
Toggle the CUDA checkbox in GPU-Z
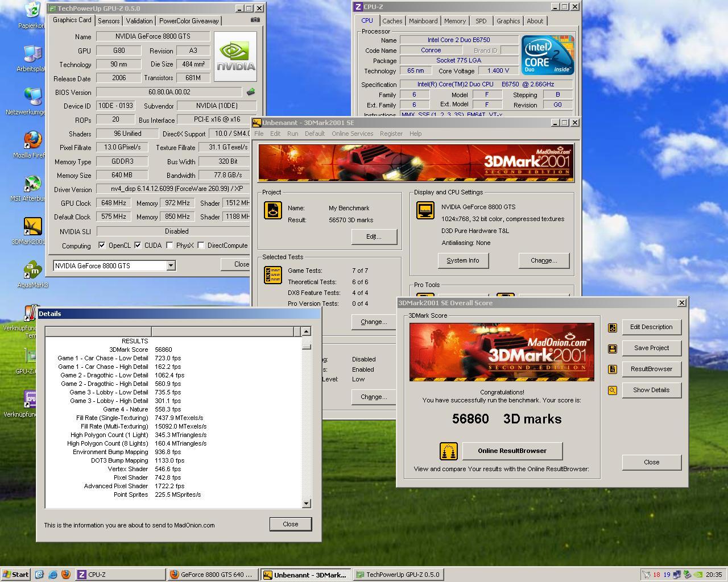pos(138,246)
